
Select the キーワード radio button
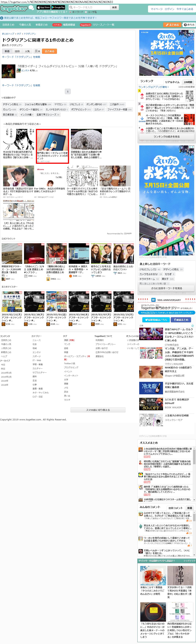point(70,12)
